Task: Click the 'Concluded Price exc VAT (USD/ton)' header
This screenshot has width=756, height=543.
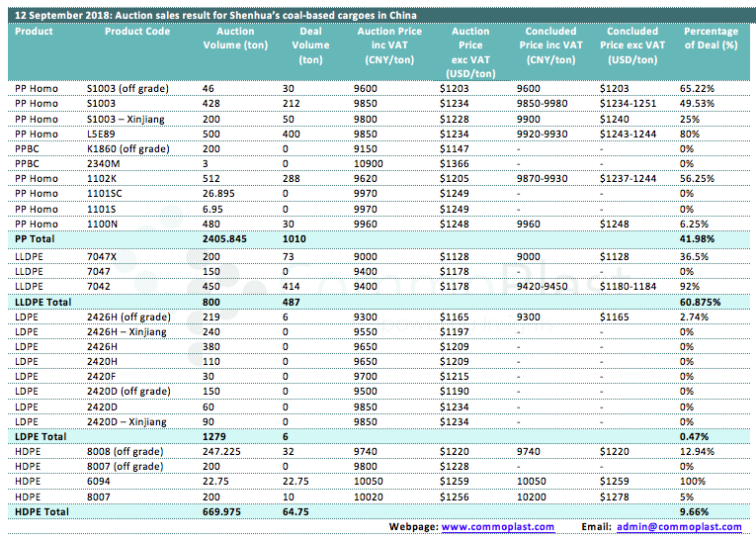Action: pyautogui.click(x=632, y=45)
